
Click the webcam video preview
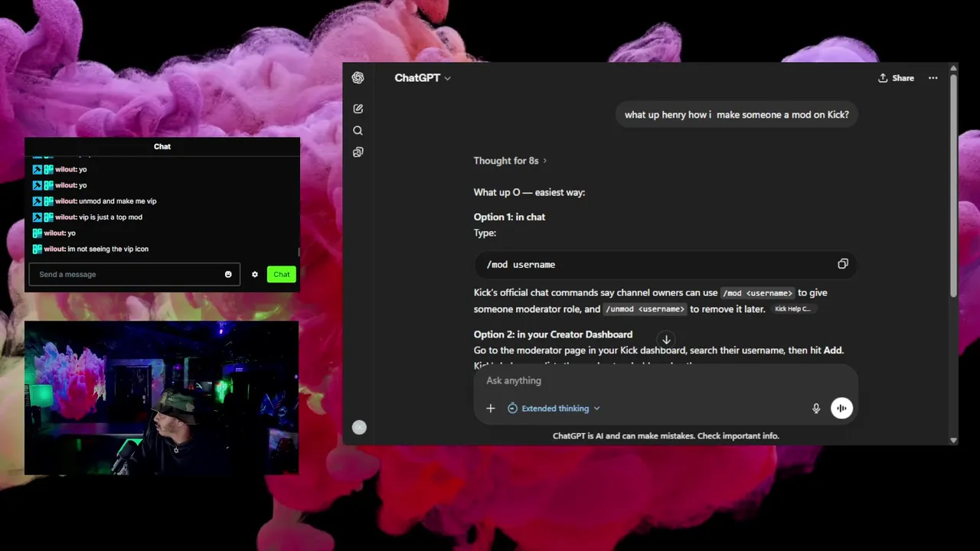(162, 398)
